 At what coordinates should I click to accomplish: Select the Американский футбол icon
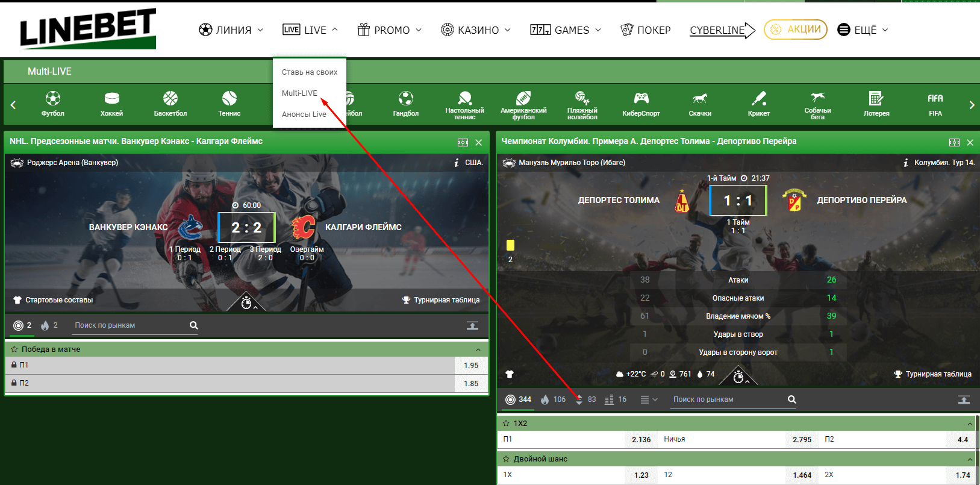(523, 105)
